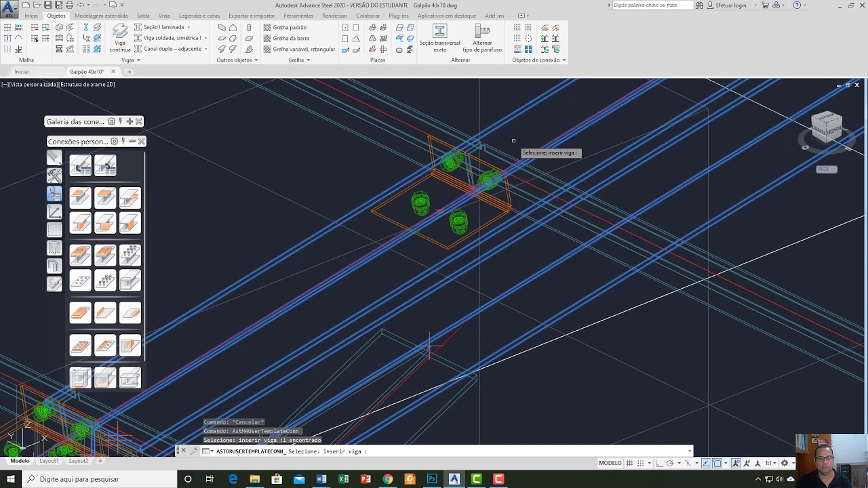Open the UCS axis category in palette
Screen dimensions: 868x488
pyautogui.click(x=54, y=212)
